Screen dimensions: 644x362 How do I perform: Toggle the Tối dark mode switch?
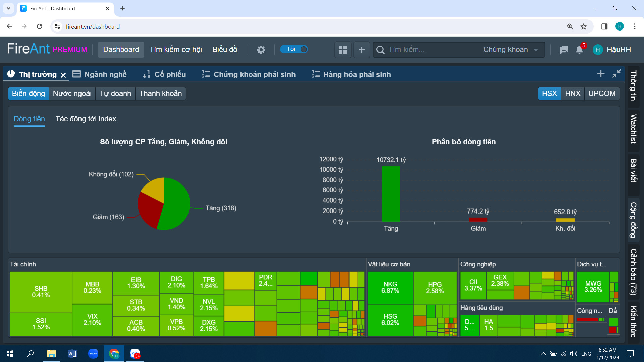tap(294, 49)
